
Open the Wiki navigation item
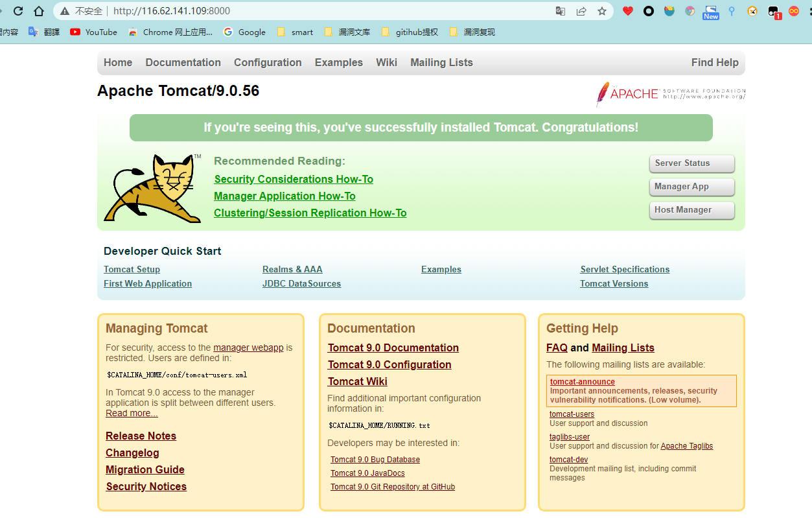pyautogui.click(x=386, y=62)
